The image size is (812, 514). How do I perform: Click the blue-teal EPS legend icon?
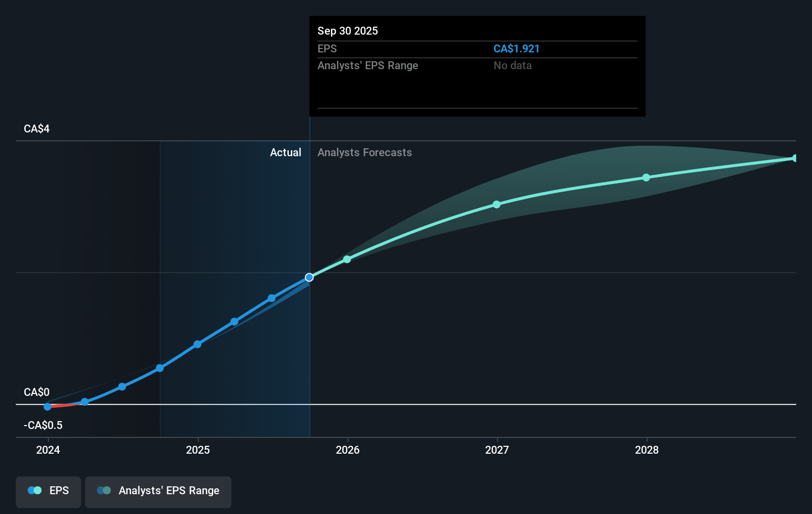(x=35, y=491)
